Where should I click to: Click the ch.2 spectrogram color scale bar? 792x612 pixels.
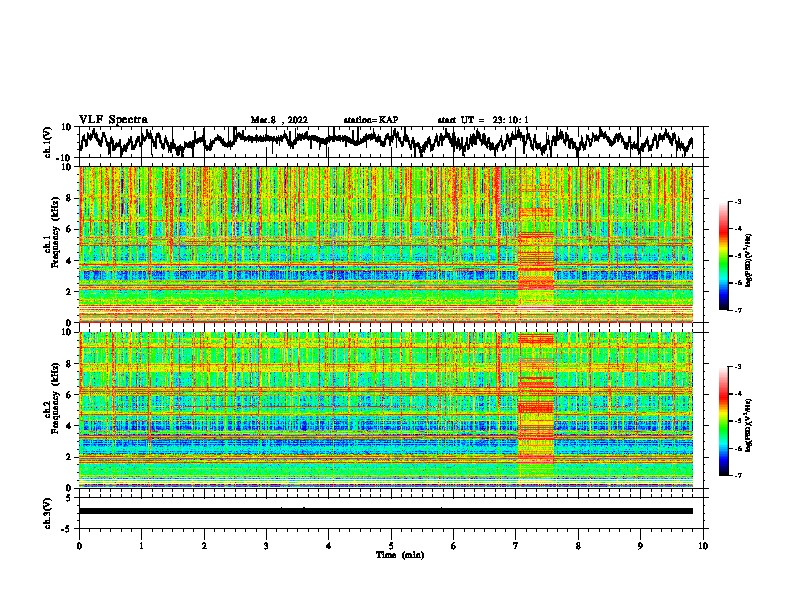[x=723, y=421]
